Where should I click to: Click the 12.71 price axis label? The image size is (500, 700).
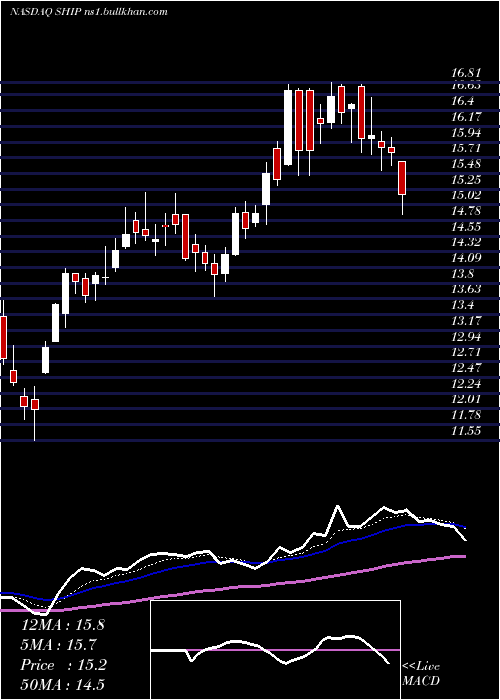click(466, 352)
